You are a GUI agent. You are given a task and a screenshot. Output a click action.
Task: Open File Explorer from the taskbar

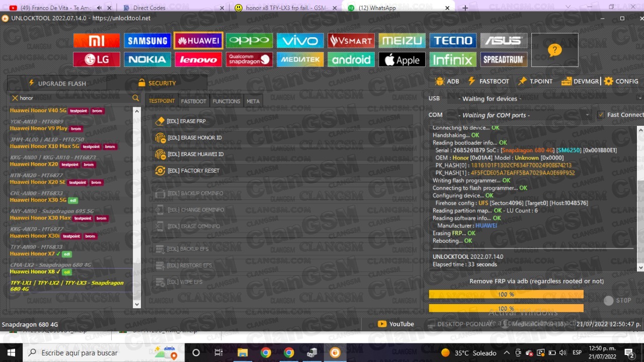pyautogui.click(x=243, y=352)
